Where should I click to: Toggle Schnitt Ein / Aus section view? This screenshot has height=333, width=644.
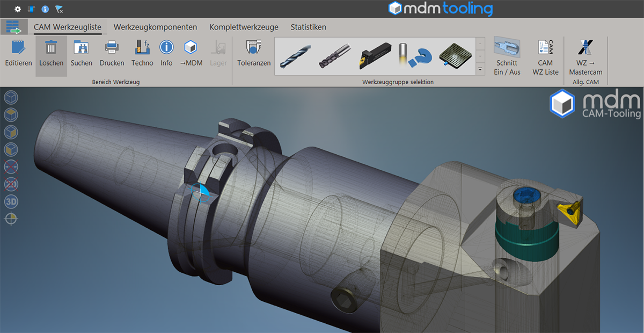click(x=507, y=48)
